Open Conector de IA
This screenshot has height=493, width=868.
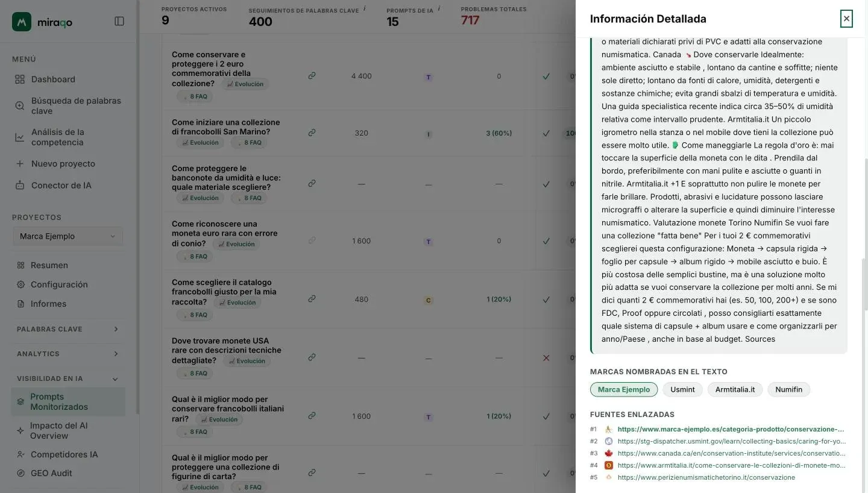68,186
